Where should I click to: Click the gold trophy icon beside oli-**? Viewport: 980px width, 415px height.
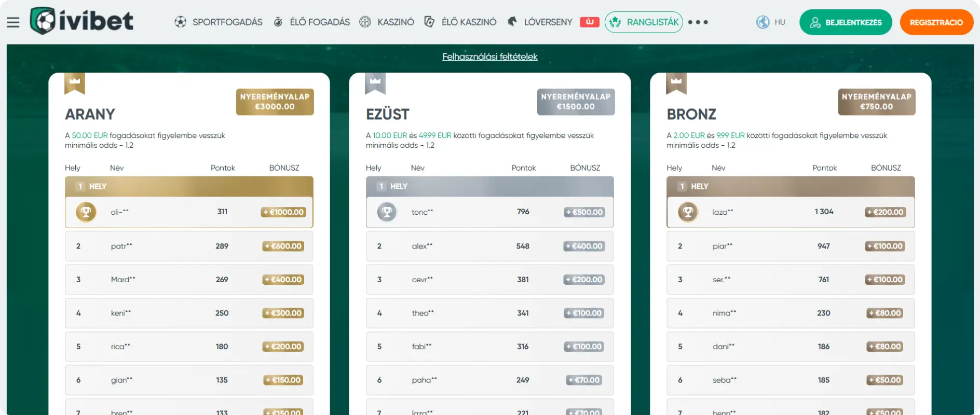pos(86,212)
